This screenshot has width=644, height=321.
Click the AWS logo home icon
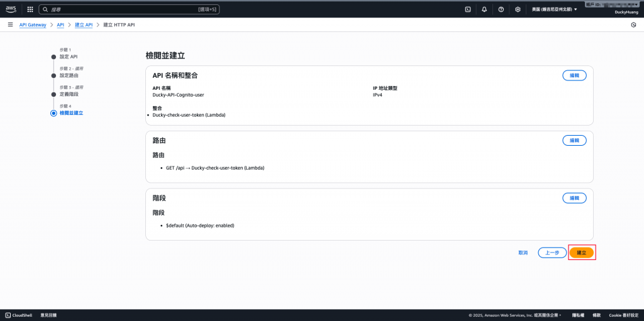11,9
